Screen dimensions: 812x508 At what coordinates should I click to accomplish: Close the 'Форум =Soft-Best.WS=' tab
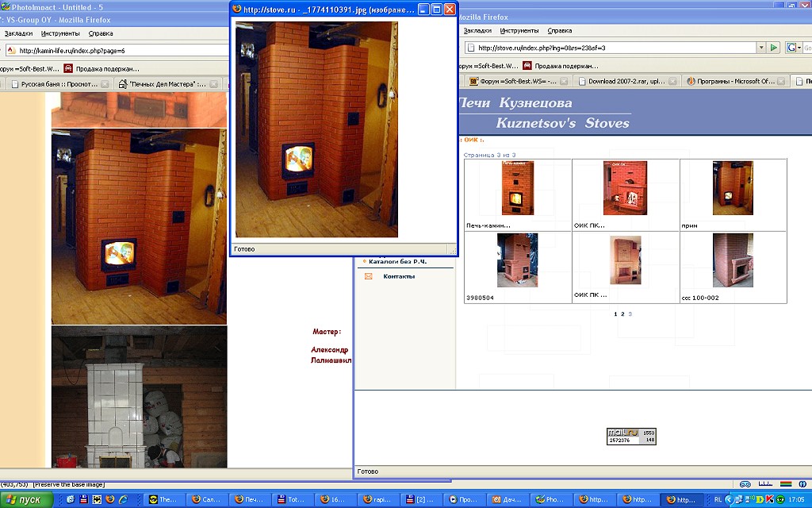(x=565, y=81)
